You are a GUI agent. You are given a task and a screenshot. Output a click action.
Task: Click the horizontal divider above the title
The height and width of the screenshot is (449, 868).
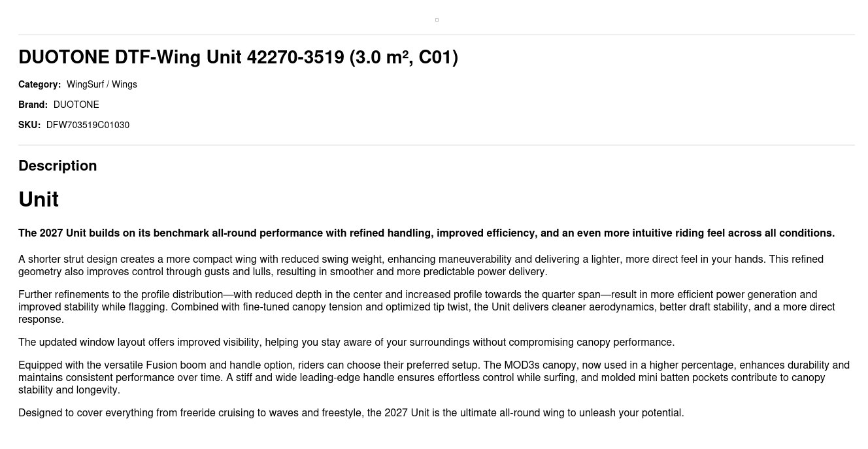437,35
